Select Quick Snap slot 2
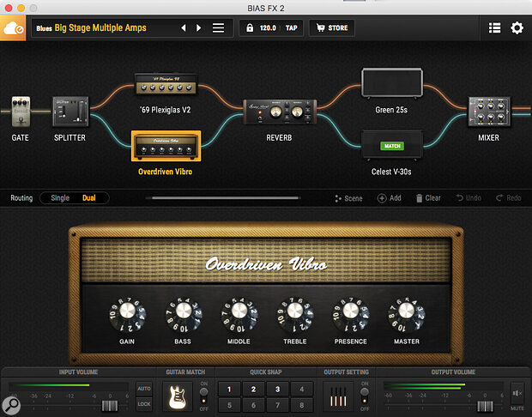Viewport: 532px width, 417px height. click(x=253, y=389)
